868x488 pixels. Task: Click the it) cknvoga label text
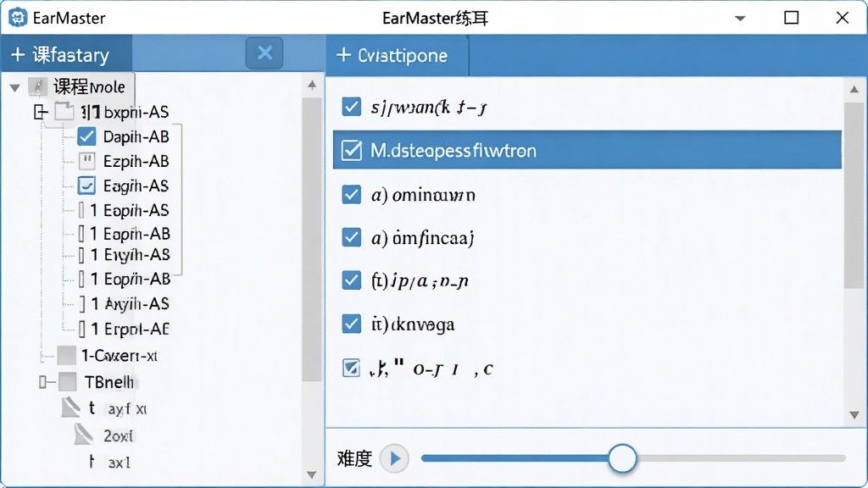pyautogui.click(x=413, y=324)
